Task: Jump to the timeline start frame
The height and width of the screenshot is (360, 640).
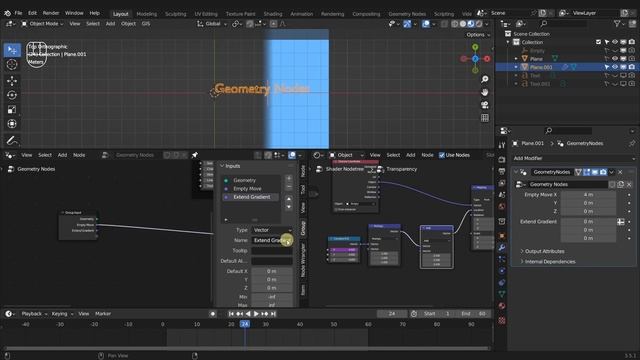Action: [231, 314]
